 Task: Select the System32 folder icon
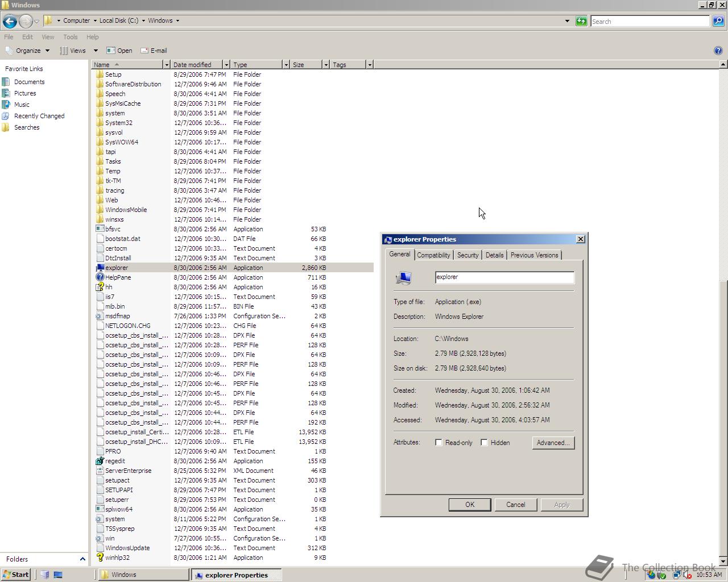(x=100, y=123)
